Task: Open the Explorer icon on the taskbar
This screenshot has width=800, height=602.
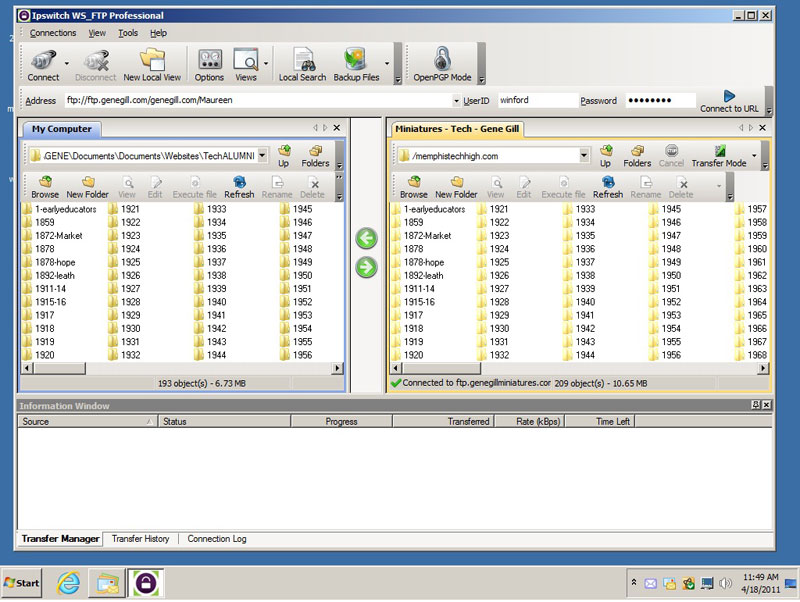Action: pos(107,583)
